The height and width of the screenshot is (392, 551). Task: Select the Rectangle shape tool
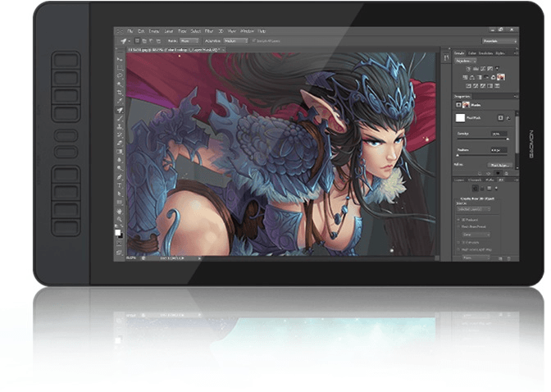(x=120, y=203)
